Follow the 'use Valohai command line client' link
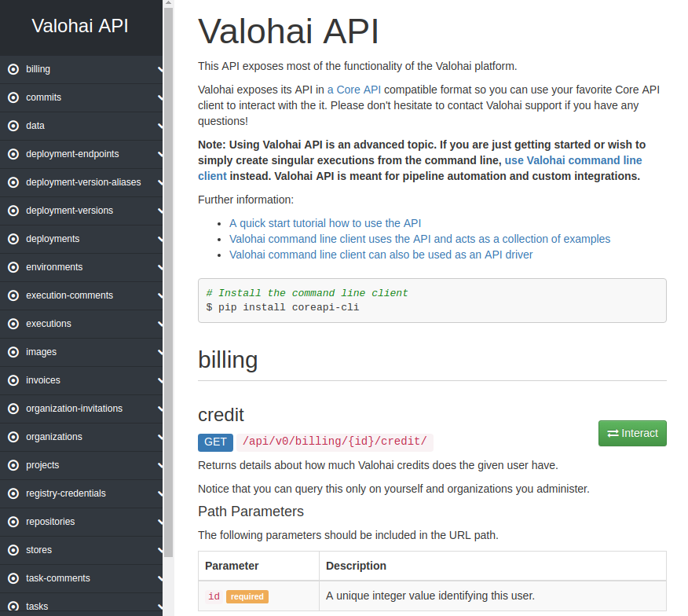This screenshot has height=616, width=688. [573, 161]
